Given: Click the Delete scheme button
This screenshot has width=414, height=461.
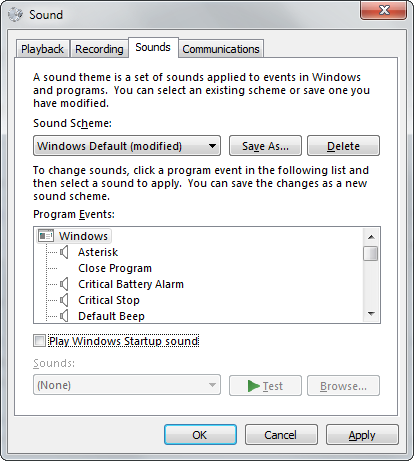Looking at the screenshot, I should coord(343,146).
